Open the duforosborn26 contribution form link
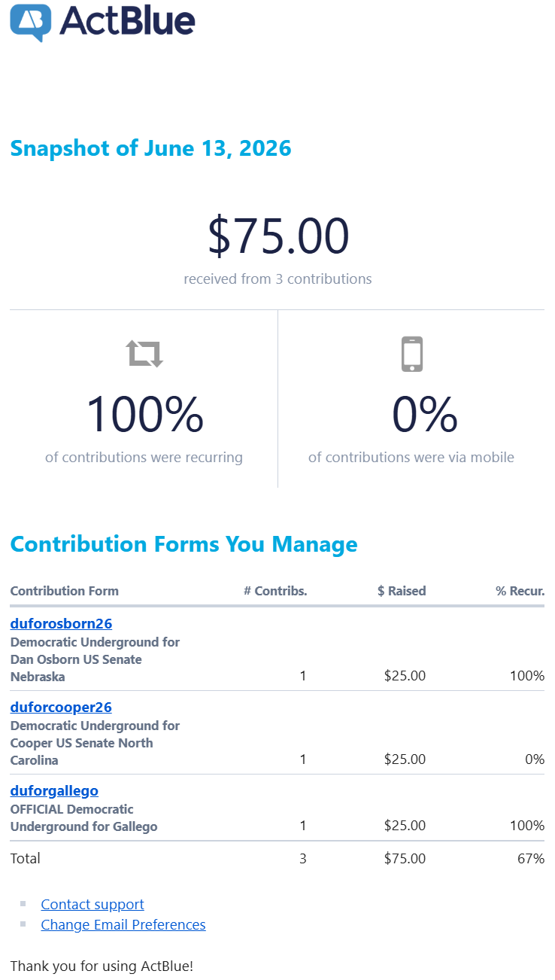 [61, 623]
